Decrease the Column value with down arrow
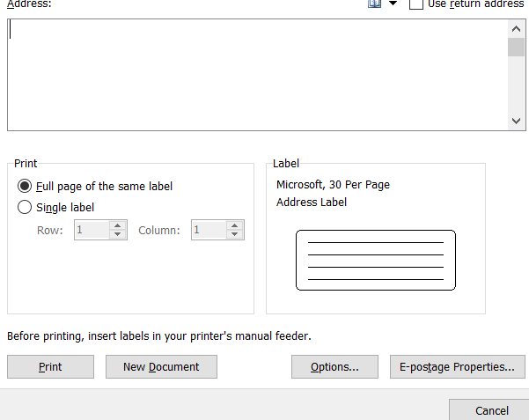Image resolution: width=529 pixels, height=420 pixels. [234, 235]
